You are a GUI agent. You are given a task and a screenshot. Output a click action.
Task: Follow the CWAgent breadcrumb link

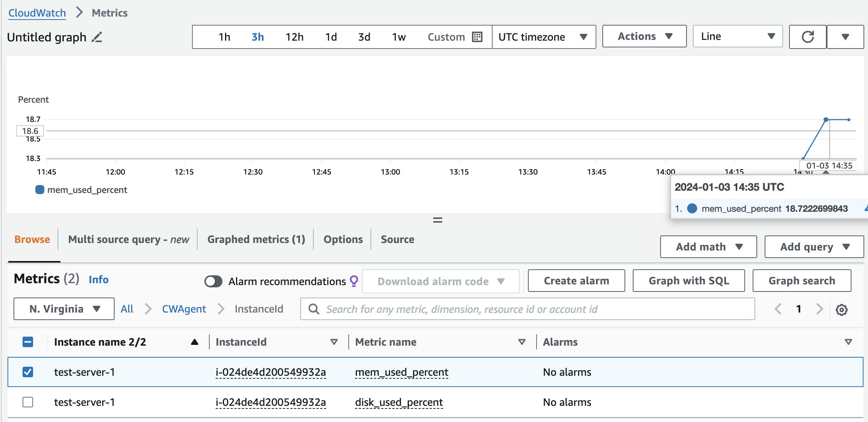point(184,309)
